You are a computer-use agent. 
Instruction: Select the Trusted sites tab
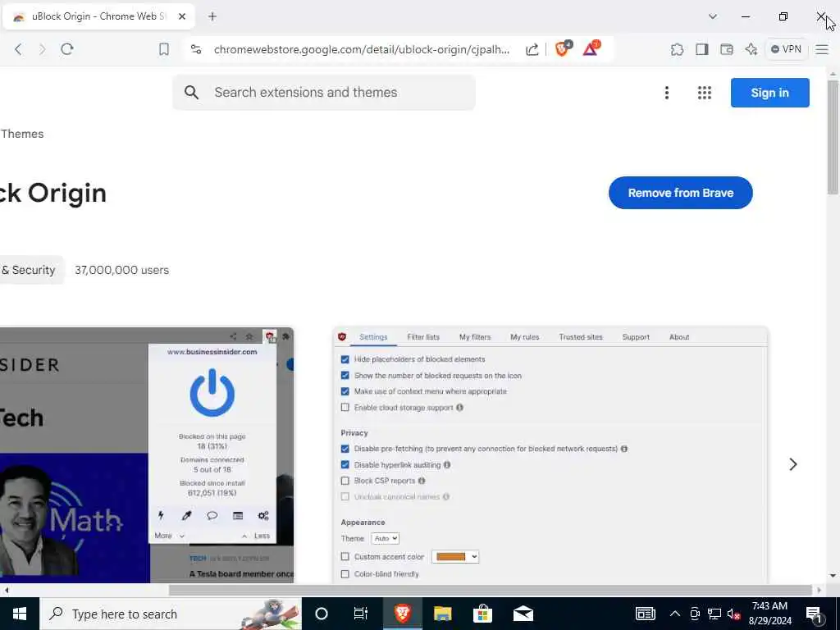click(x=581, y=337)
